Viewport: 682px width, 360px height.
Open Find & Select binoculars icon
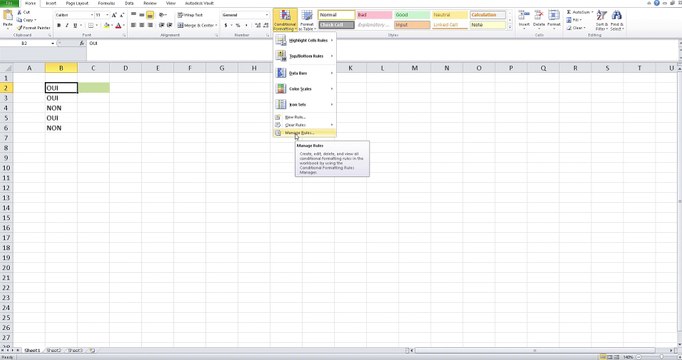click(x=616, y=16)
